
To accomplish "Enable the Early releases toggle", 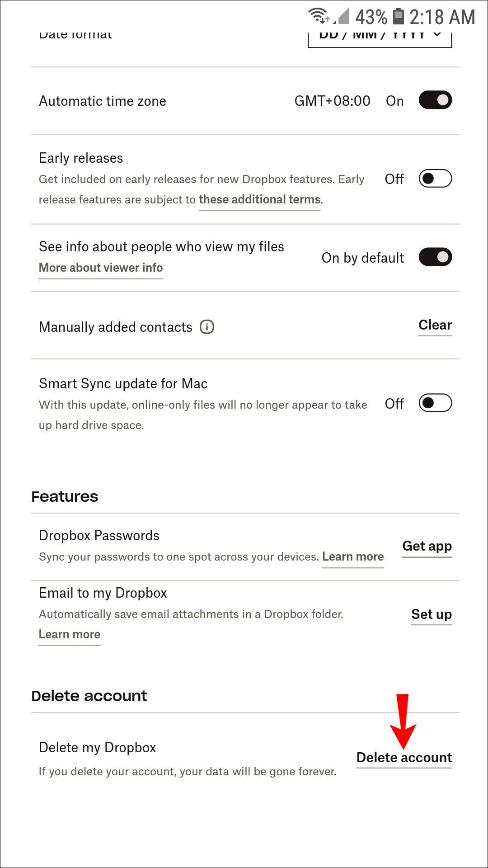I will pos(435,179).
